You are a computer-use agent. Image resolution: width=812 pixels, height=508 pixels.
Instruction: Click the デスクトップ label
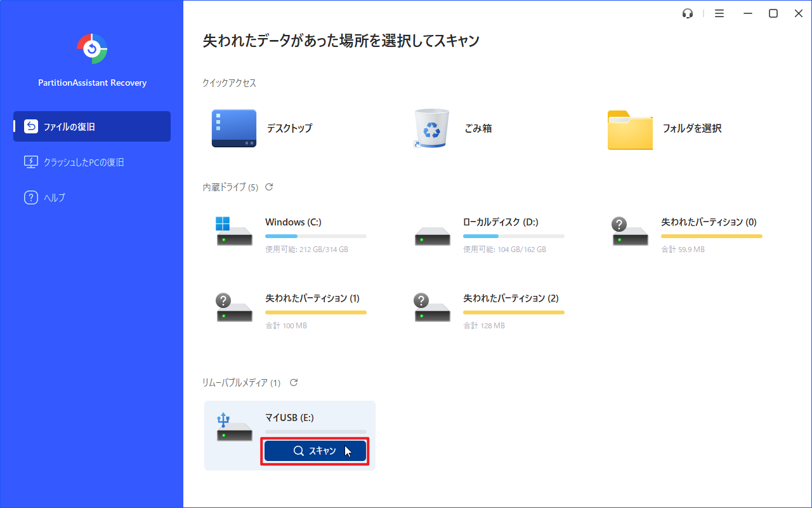coord(289,128)
